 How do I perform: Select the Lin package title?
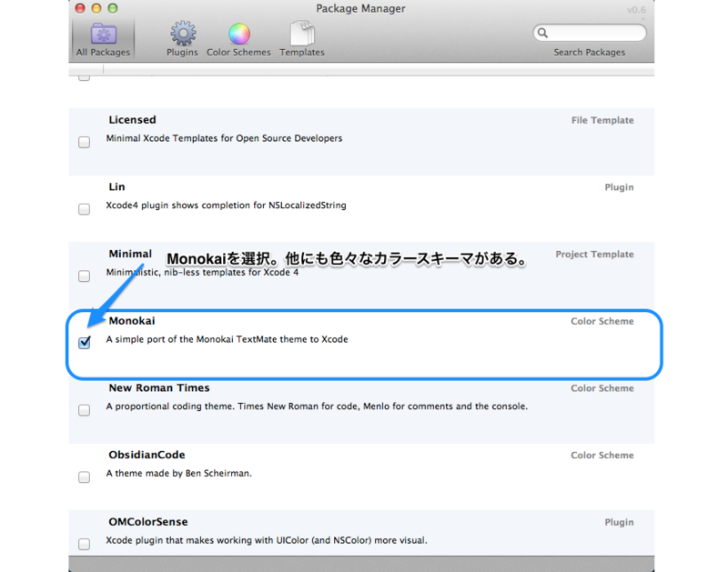tap(116, 186)
